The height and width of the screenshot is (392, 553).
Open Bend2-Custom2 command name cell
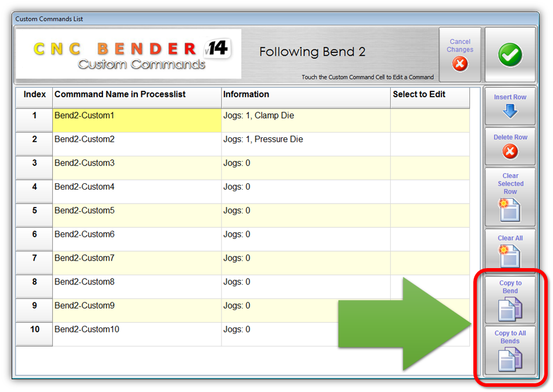click(137, 144)
